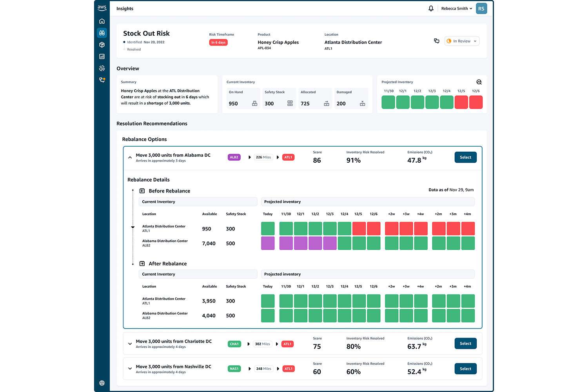588x392 pixels.
Task: Select the Charlotte DC rebalance option
Action: coord(465,343)
